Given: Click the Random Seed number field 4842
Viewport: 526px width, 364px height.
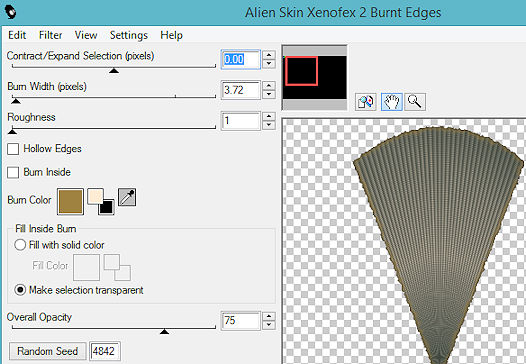Looking at the screenshot, I should 105,351.
